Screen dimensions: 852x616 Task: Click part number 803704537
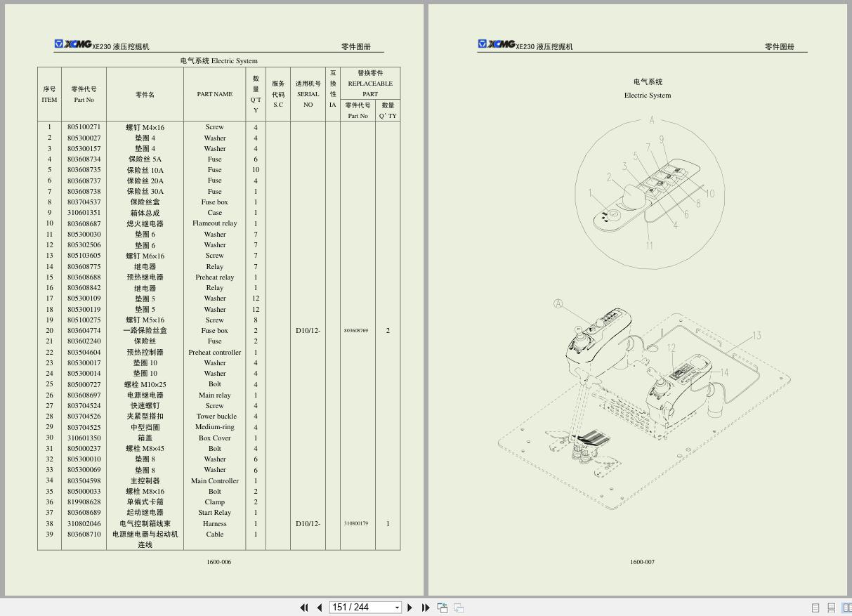click(84, 202)
